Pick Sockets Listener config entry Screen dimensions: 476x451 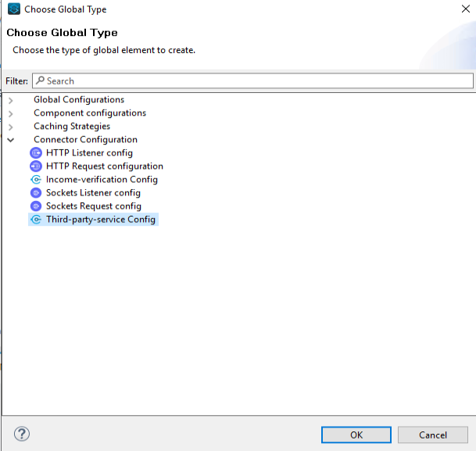pyautogui.click(x=93, y=193)
